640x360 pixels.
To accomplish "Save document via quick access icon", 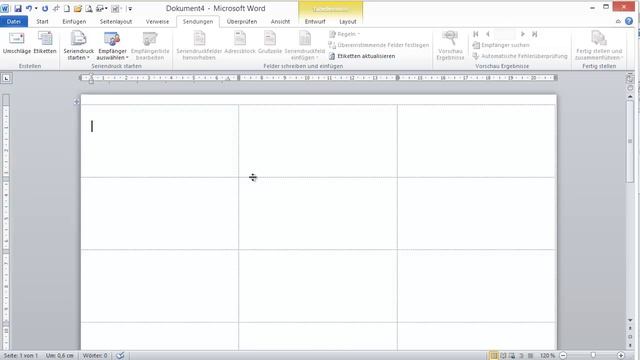I will point(18,8).
